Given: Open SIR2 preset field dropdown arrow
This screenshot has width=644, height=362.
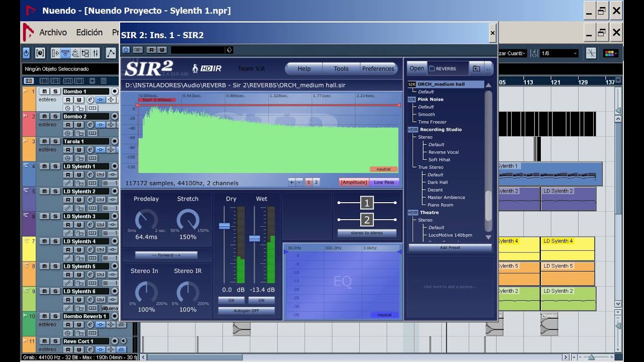Looking at the screenshot, I should click(229, 50).
